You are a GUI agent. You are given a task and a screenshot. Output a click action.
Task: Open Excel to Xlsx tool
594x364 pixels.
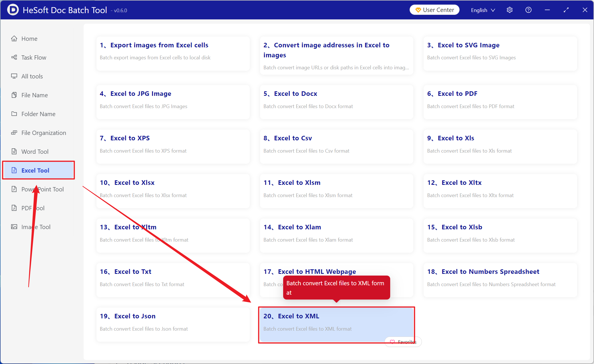(173, 191)
